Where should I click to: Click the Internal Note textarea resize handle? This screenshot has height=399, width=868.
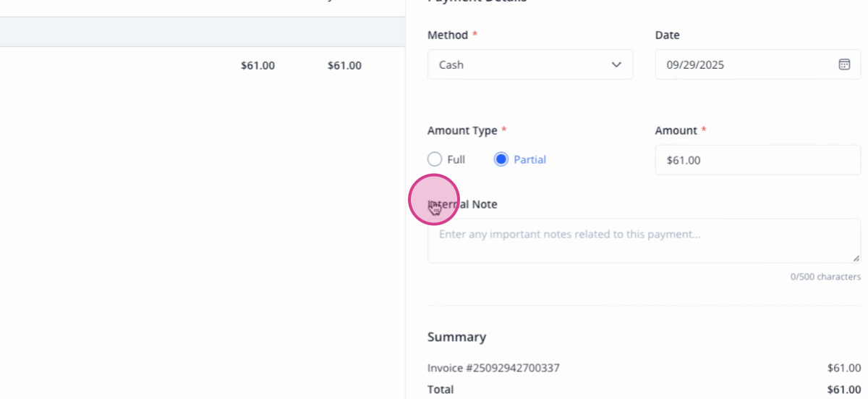pos(856,258)
